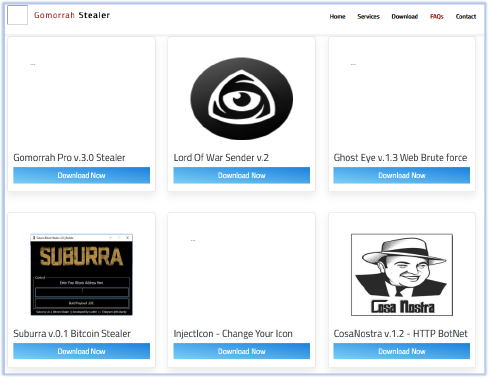Open the Services navigation item
This screenshot has height=378, width=489.
coord(368,16)
